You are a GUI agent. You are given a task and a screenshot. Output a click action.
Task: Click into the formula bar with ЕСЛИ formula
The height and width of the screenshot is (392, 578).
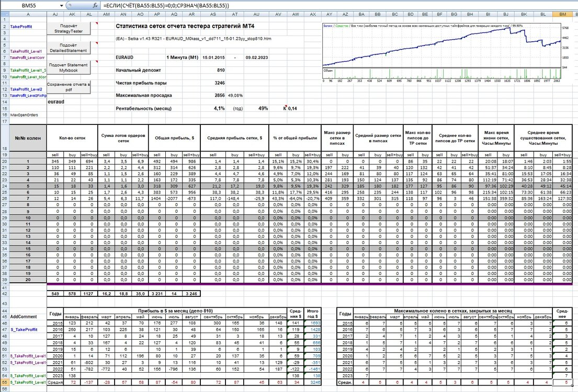(339, 6)
